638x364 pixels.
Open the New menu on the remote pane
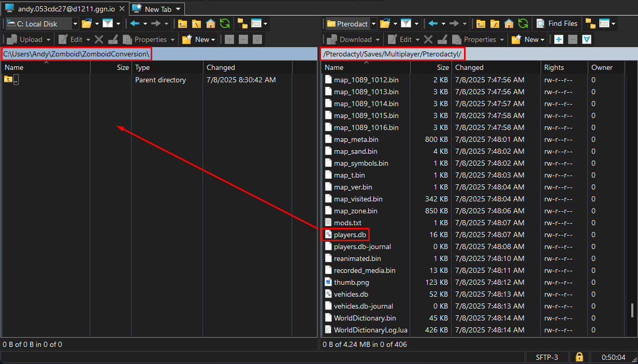527,39
